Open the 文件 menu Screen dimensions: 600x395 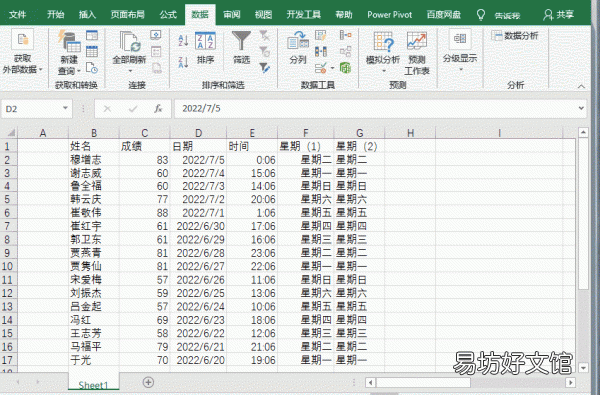click(x=18, y=15)
